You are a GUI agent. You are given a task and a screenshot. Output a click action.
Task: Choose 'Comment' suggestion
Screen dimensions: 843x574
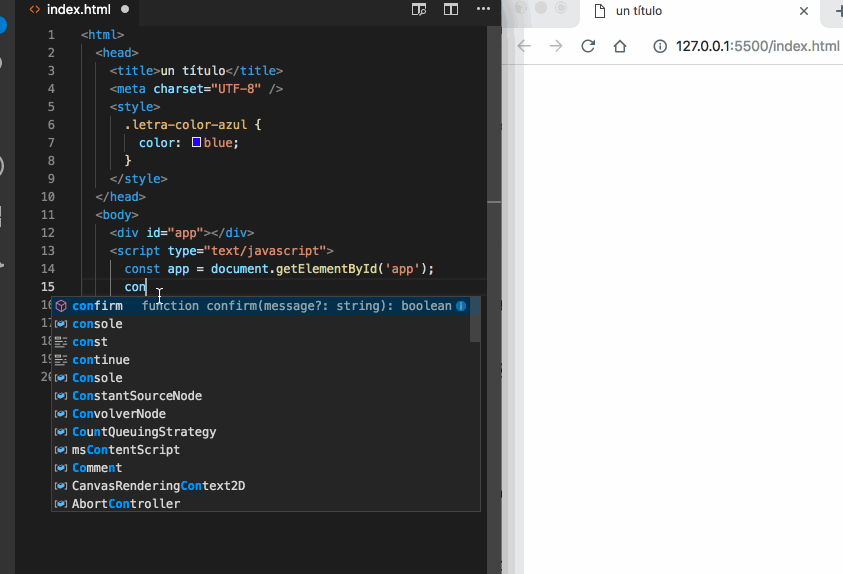(x=260, y=468)
